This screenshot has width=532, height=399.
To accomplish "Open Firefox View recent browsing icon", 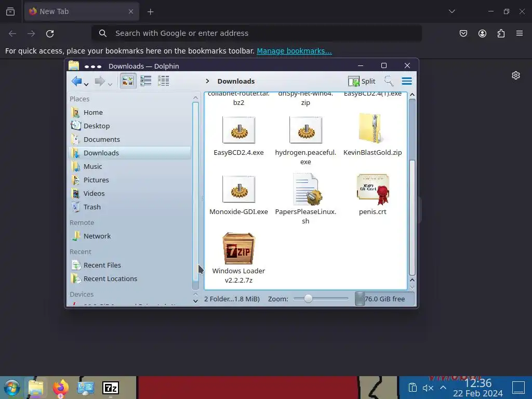I will (10, 12).
